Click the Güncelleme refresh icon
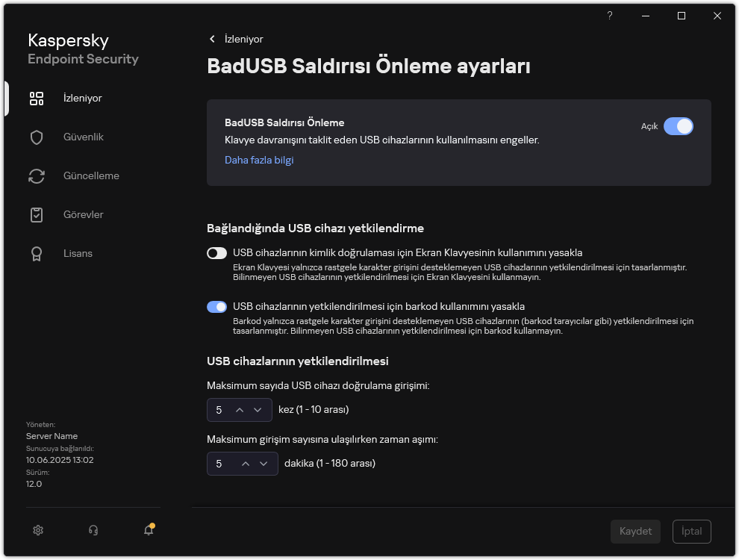Screen dimensions: 739x560 (37, 175)
